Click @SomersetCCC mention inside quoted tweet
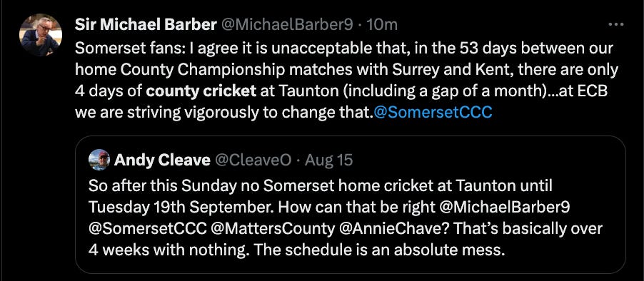Viewport: 644px width, 281px height. click(x=148, y=228)
